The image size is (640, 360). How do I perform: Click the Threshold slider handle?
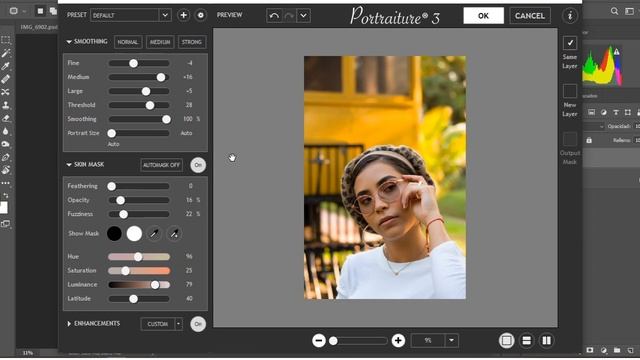coord(150,105)
